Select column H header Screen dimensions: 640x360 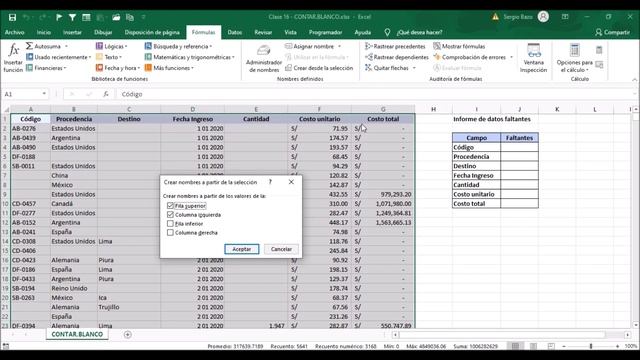point(433,109)
